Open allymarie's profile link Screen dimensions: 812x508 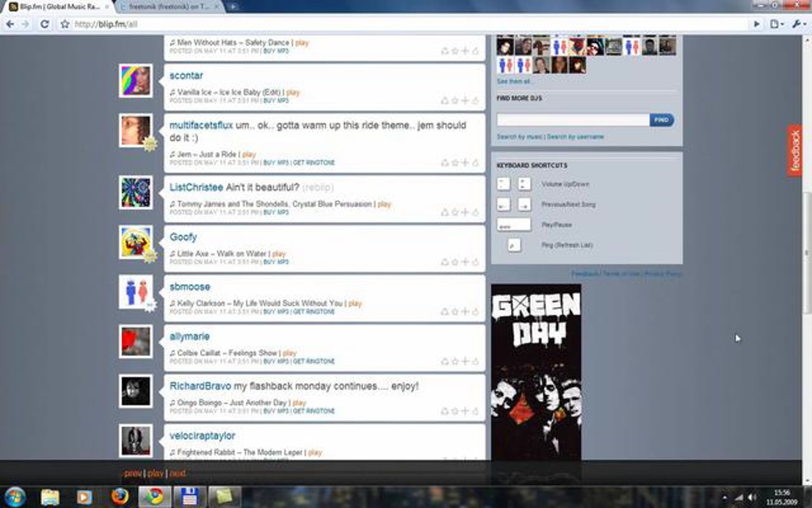tap(189, 337)
